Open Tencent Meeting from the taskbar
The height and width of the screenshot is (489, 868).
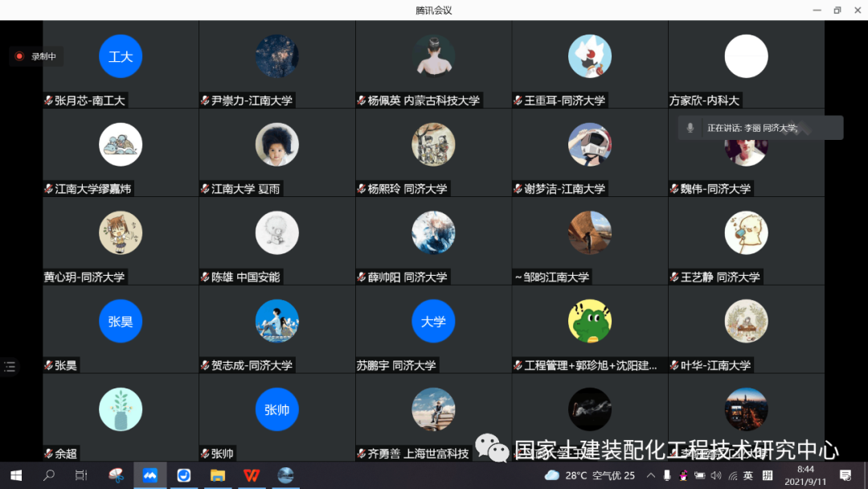click(x=150, y=475)
